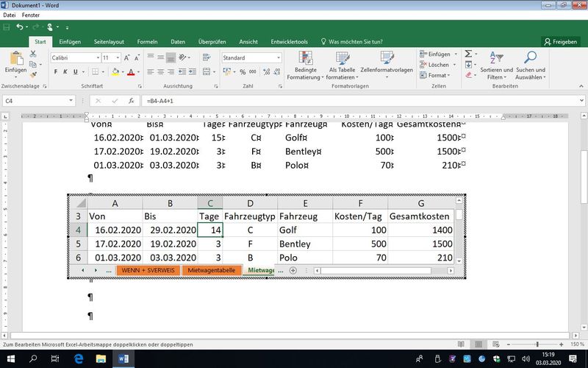Add a new sheet with plus icon

[x=293, y=271]
